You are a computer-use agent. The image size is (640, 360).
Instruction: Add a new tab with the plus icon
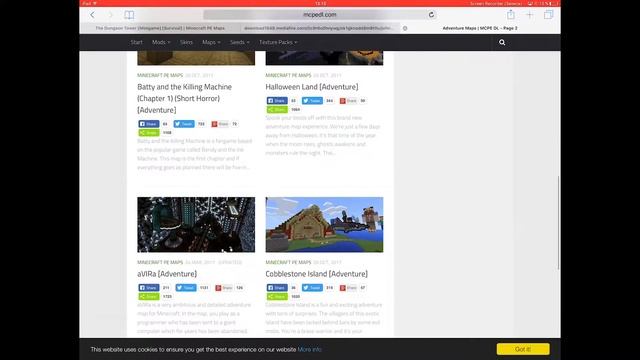(529, 15)
